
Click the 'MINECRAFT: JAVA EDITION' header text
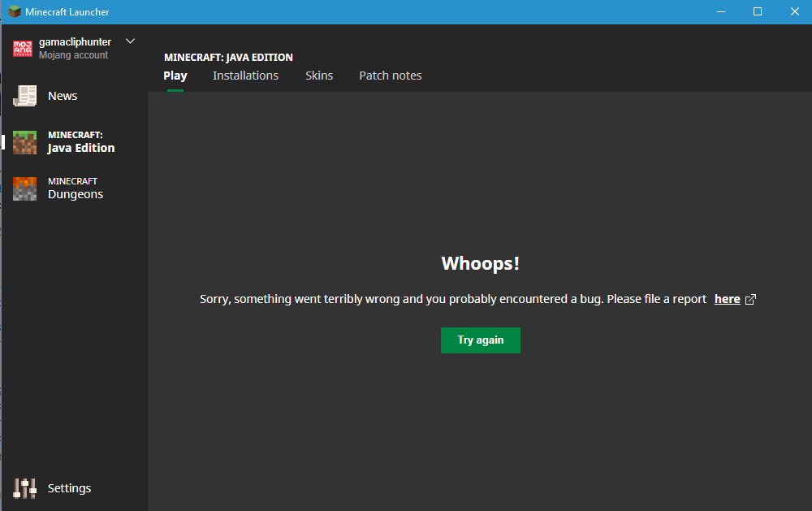pyautogui.click(x=228, y=57)
